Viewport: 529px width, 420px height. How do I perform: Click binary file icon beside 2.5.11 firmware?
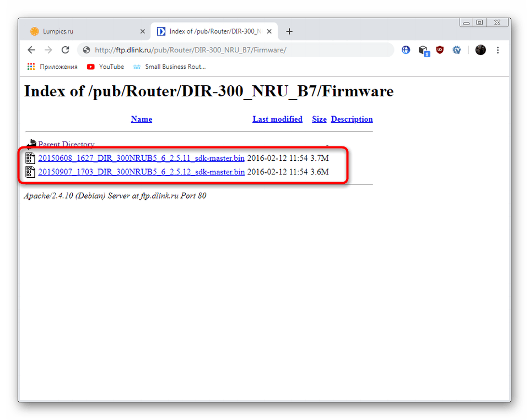click(30, 158)
